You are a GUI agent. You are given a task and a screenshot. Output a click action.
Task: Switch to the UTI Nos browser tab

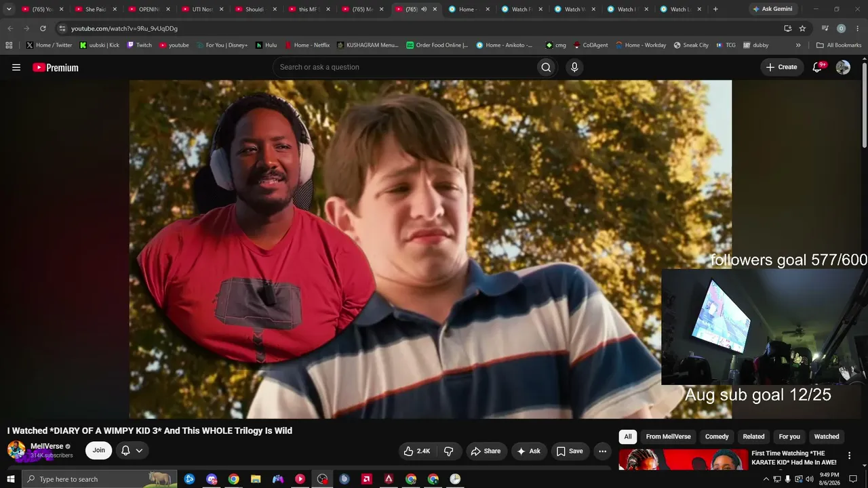202,9
